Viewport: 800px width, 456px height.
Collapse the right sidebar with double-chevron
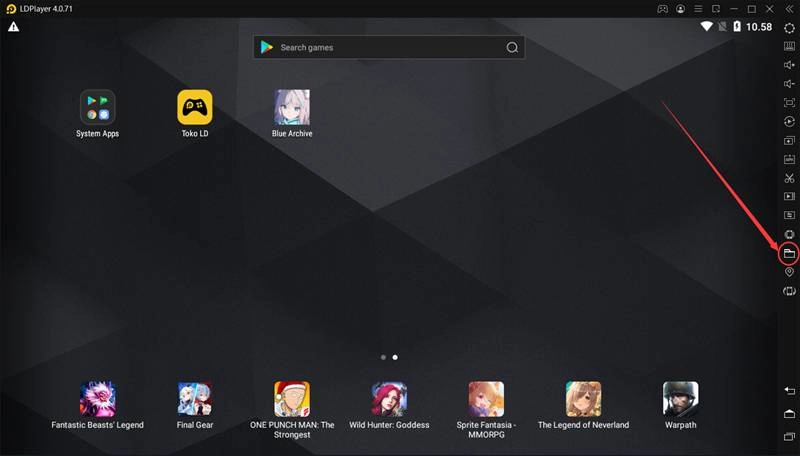click(789, 9)
